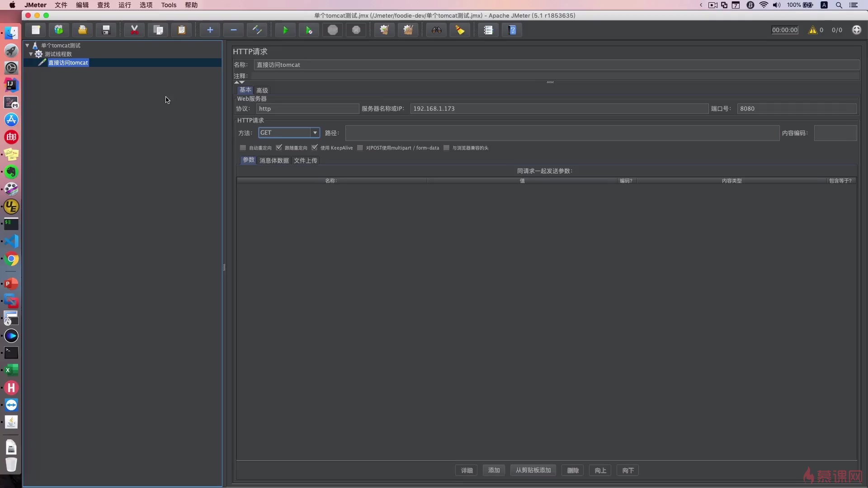Select the 参数 tab
868x488 pixels.
tap(249, 160)
